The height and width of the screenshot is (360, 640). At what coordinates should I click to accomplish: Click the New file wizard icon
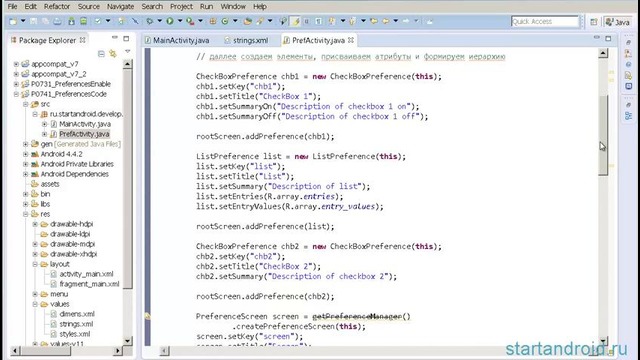coord(13,21)
